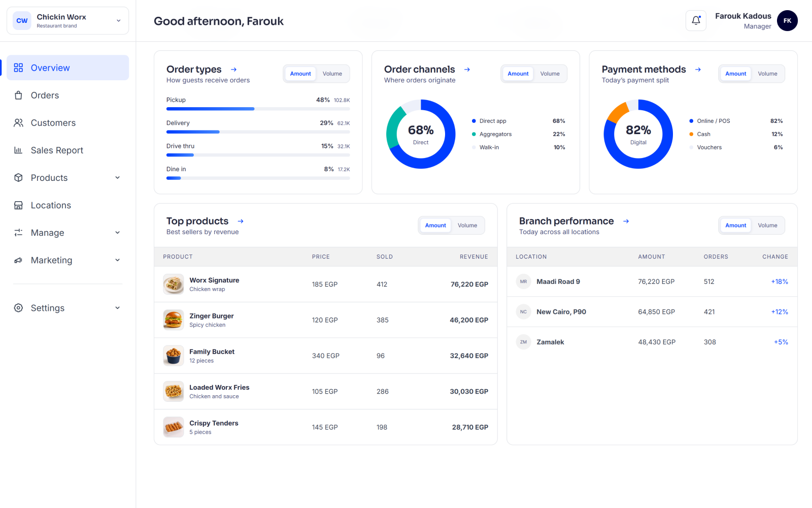Screen dimensions: 812x508
Task: Click the ZM badge for Zamalek
Action: click(523, 342)
